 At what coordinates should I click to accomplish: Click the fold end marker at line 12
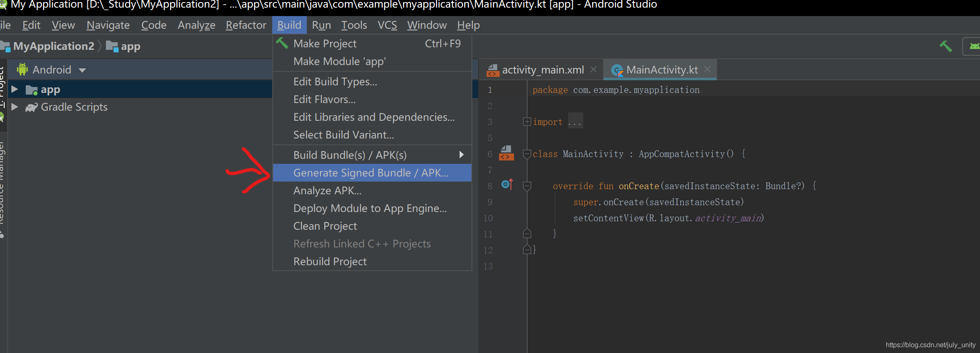point(527,250)
